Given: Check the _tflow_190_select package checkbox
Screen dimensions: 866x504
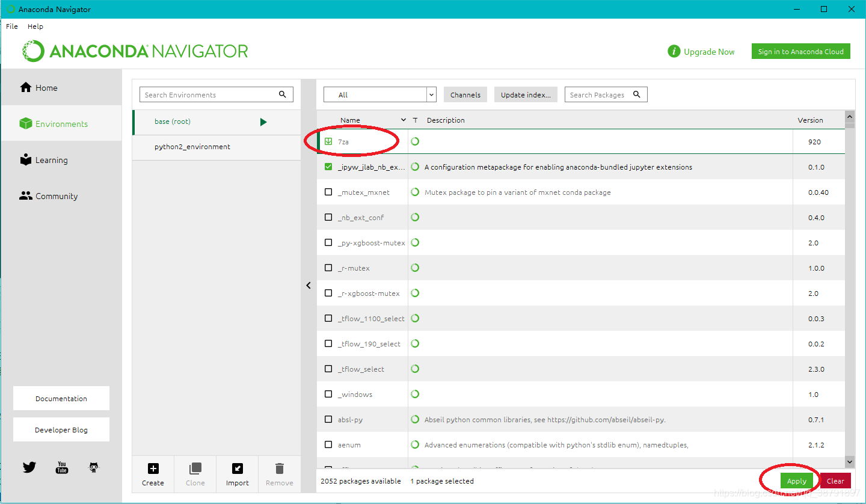Looking at the screenshot, I should [328, 344].
